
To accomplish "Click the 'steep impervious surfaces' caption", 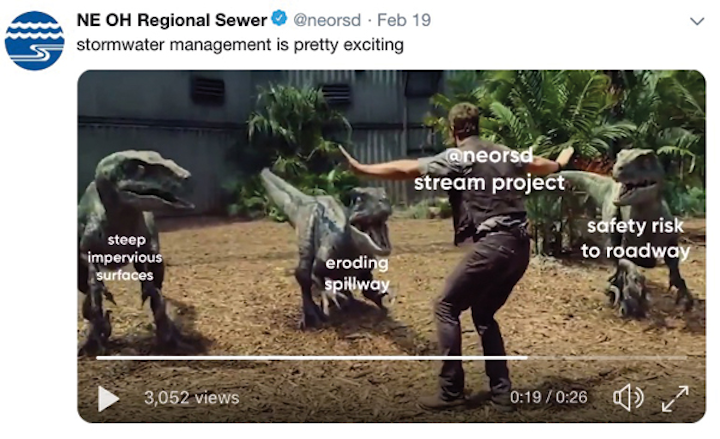I will tap(125, 257).
